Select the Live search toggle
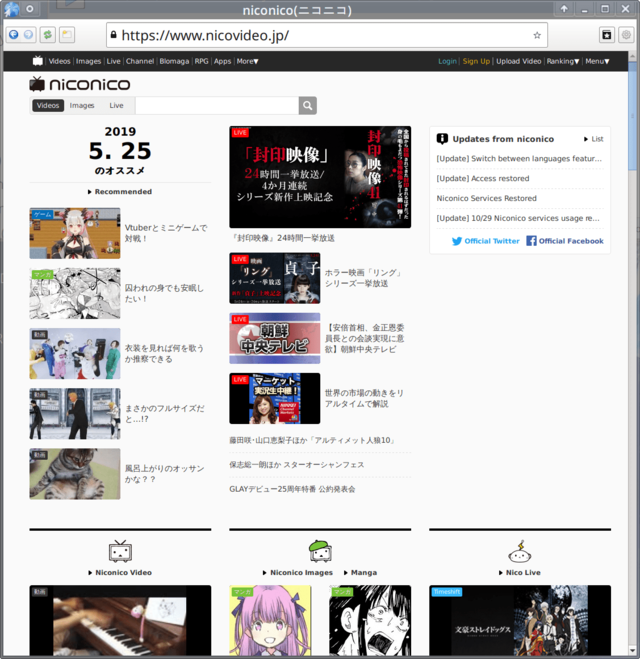Viewport: 640px width, 659px height. (116, 105)
